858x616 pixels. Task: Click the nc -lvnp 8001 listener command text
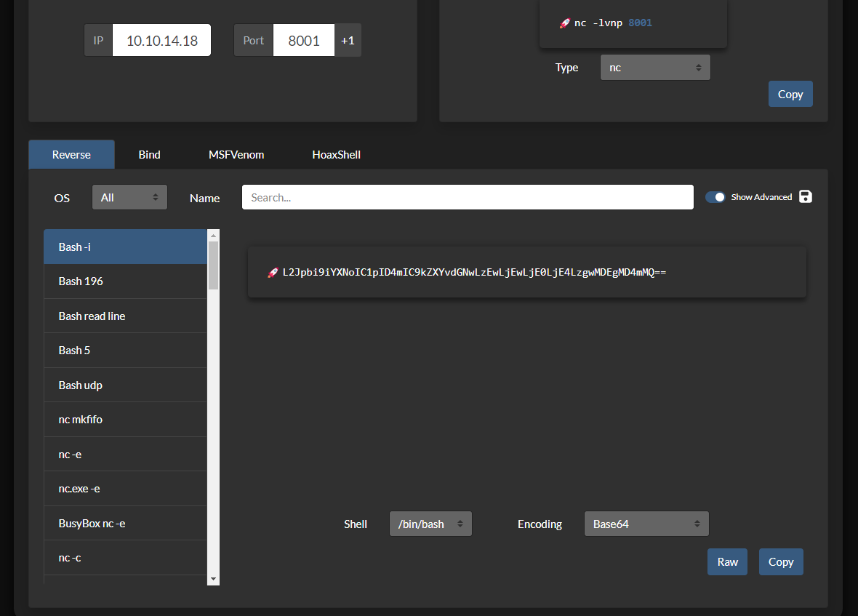tap(613, 23)
